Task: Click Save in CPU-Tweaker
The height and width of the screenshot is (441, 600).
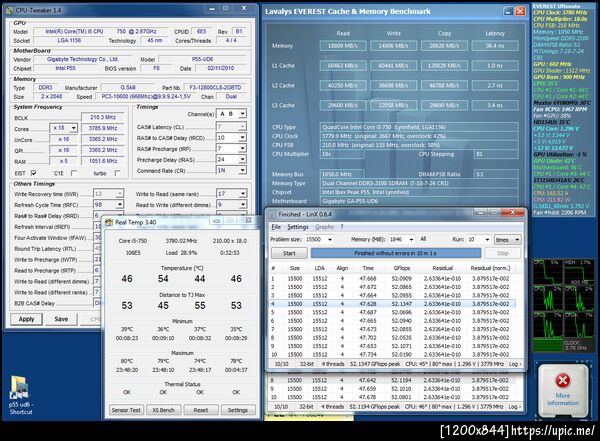Action: point(61,319)
